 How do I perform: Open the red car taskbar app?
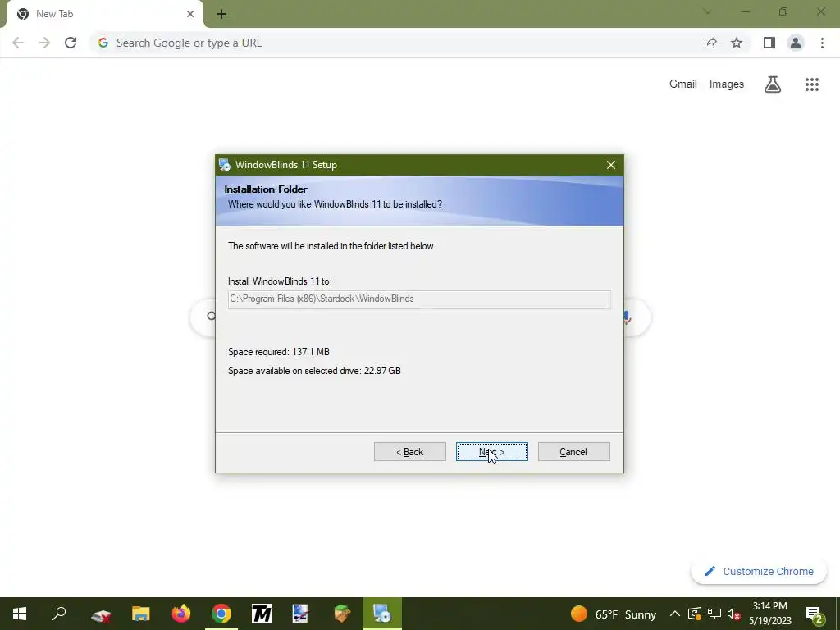tap(101, 614)
